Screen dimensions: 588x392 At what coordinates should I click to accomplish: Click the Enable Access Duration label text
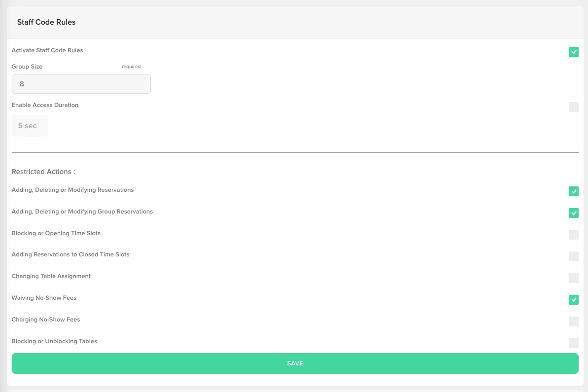click(45, 105)
